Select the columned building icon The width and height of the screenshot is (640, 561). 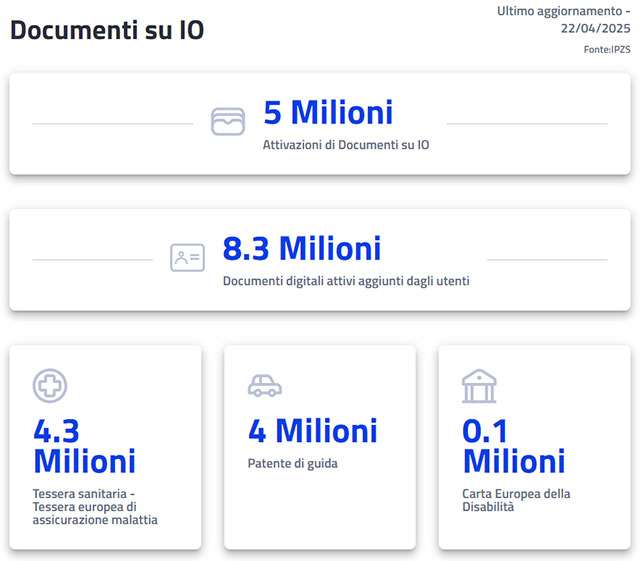pos(479,386)
